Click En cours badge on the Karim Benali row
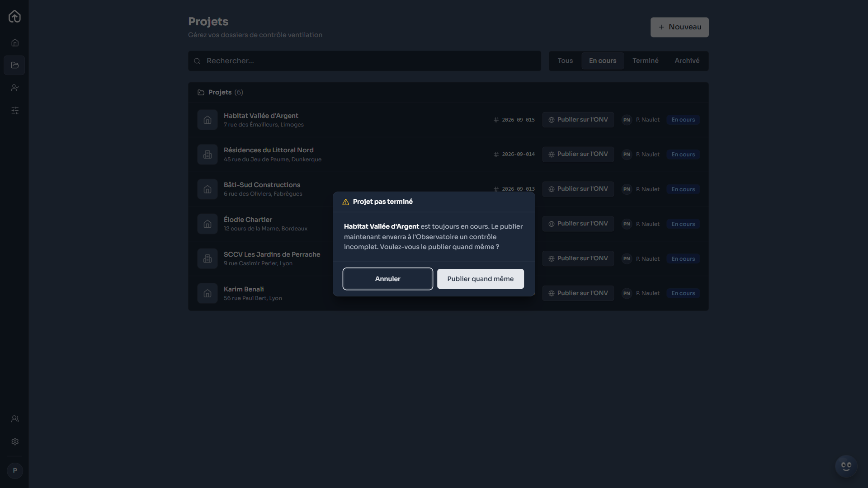868x488 pixels. click(x=683, y=293)
